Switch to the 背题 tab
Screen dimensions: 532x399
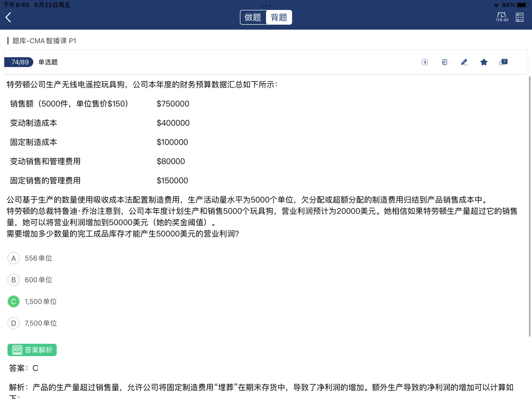[279, 17]
